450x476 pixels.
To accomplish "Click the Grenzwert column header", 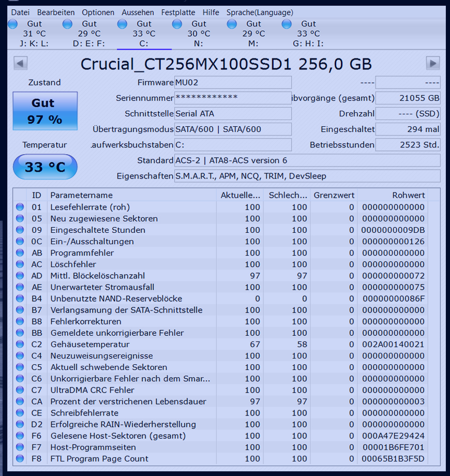I will pyautogui.click(x=334, y=195).
